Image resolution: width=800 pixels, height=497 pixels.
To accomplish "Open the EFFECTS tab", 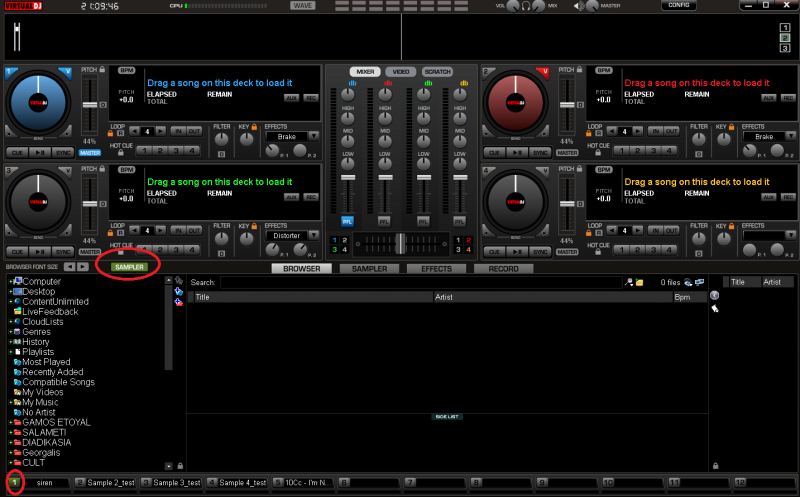I will point(436,268).
